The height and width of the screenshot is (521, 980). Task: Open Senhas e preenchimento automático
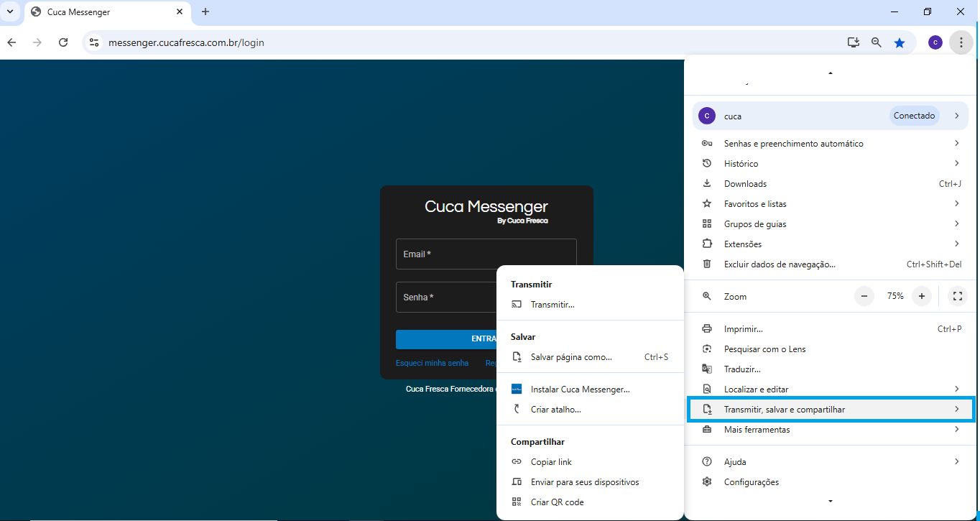(831, 144)
